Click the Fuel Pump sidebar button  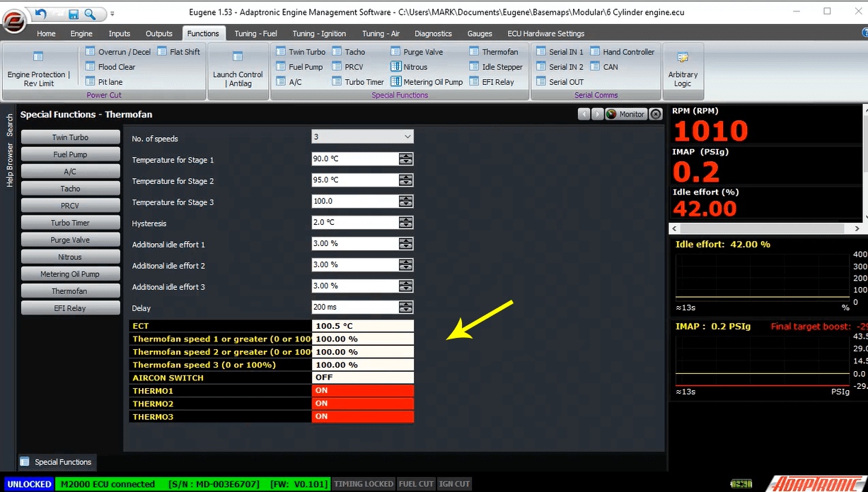[x=70, y=154]
